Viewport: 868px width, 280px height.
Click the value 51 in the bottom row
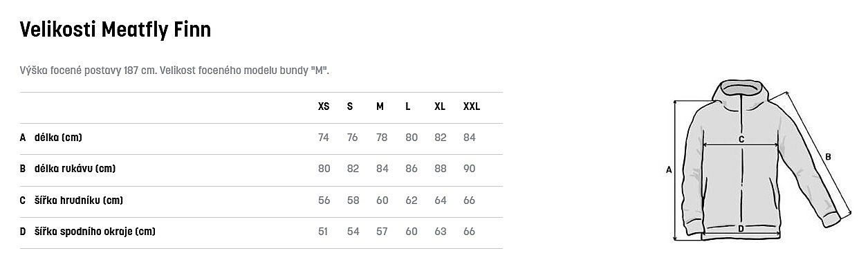pos(323,232)
